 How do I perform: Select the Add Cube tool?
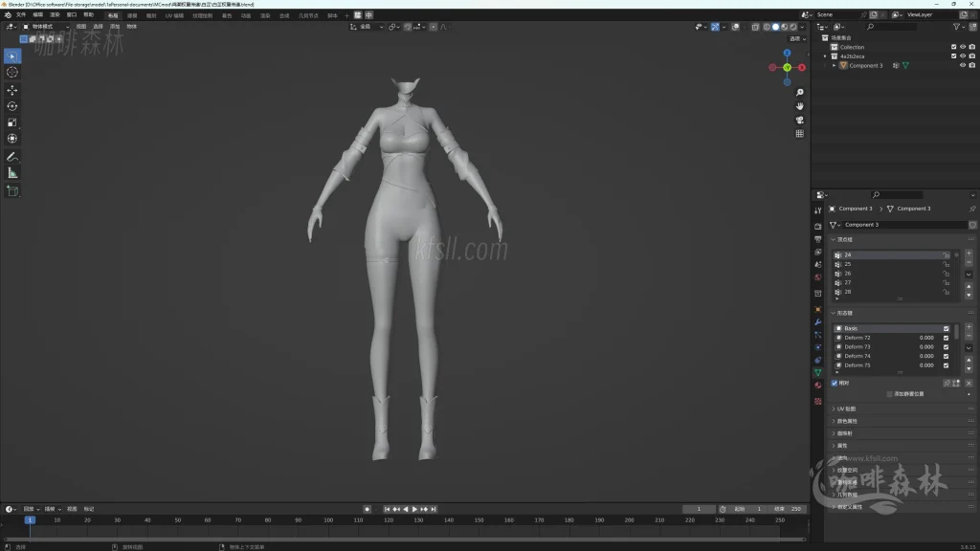(x=11, y=191)
